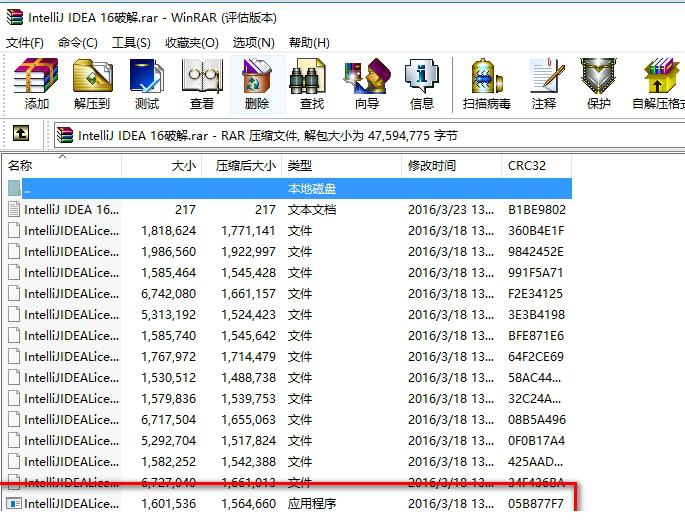Click the date 2016/3/23 13... cell
685x531 pixels.
(x=451, y=210)
